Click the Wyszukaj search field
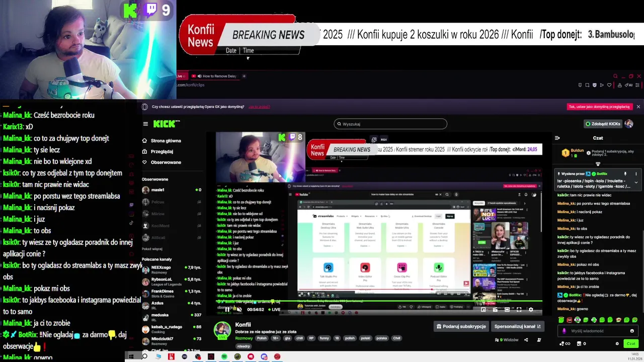Viewport: 644px width, 362px height. [390, 124]
